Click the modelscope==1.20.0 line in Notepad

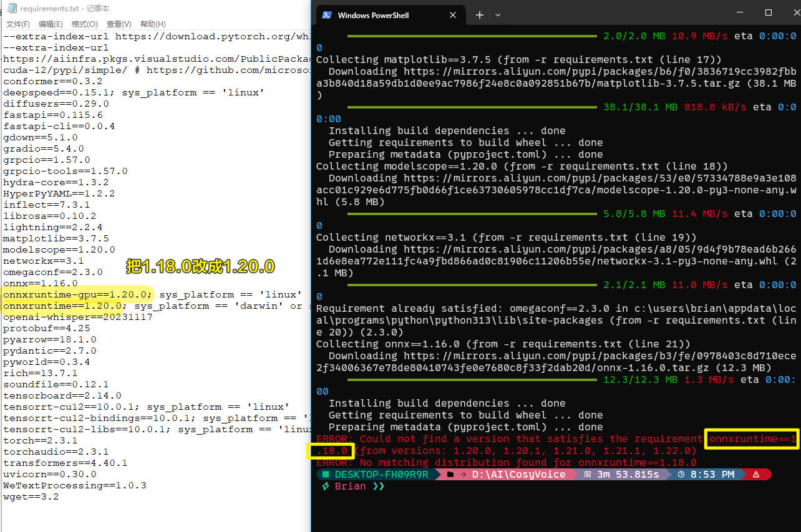coord(59,249)
